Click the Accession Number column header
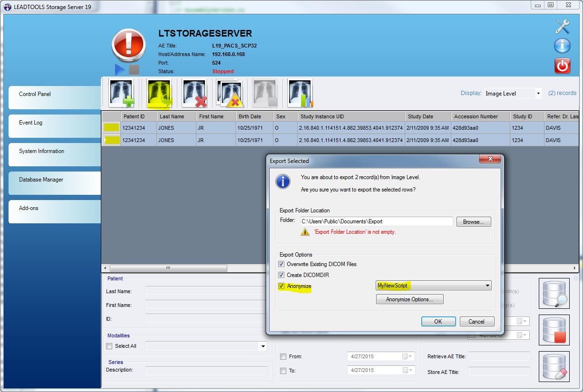 (480, 116)
